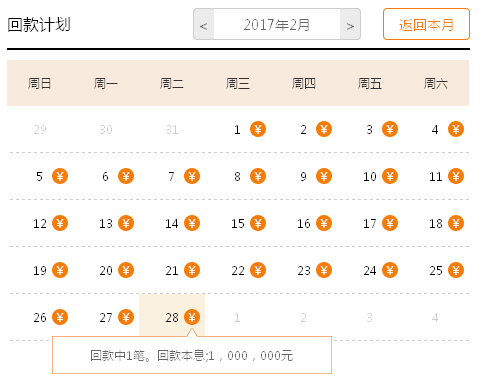Tap the yen icon next to 17
This screenshot has height=385, width=481.
pyautogui.click(x=390, y=223)
